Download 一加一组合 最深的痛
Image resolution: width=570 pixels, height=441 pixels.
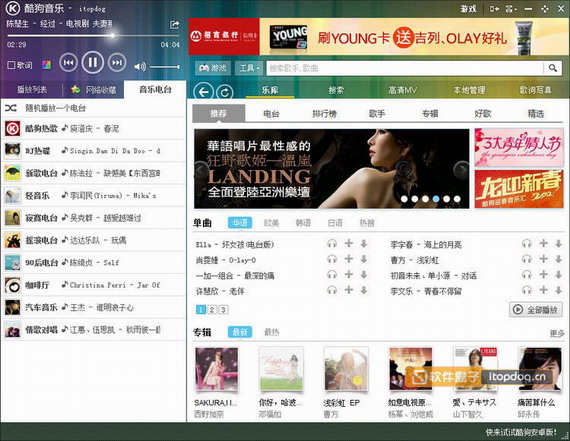pyautogui.click(x=364, y=274)
